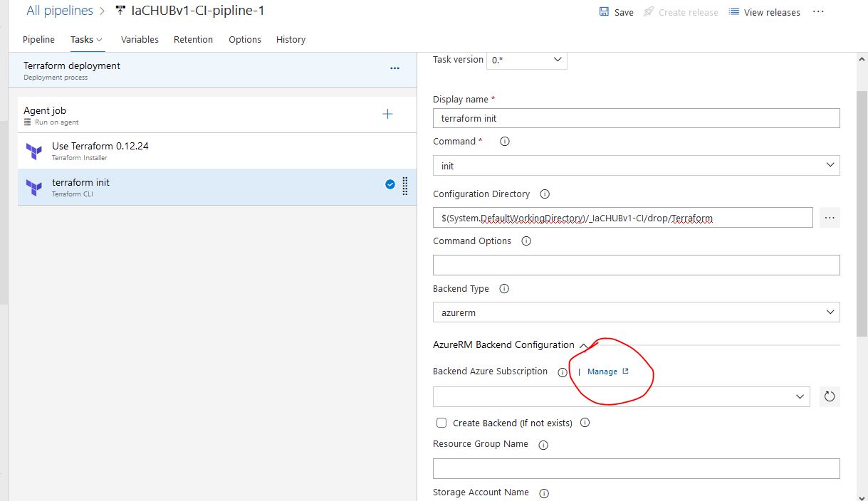Open the pipeline's top-right more actions menu
The image size is (868, 501).
click(x=817, y=12)
